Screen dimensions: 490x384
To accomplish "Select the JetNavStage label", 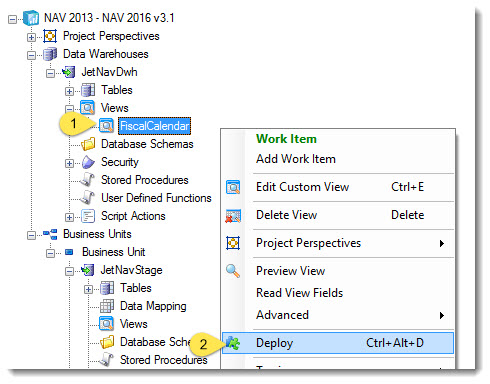I will [131, 270].
